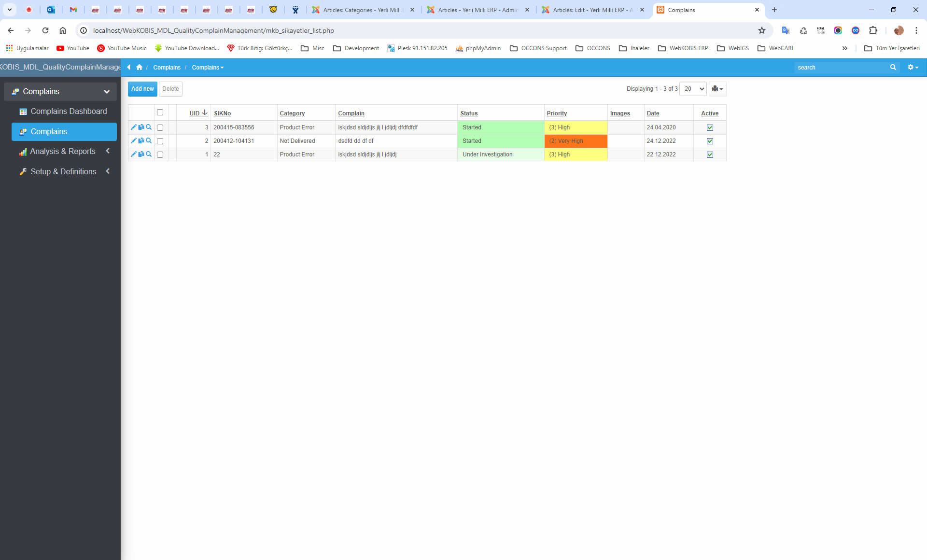Viewport: 927px width, 560px height.
Task: Open the Complains breadcrumb dropdown
Action: tap(208, 68)
